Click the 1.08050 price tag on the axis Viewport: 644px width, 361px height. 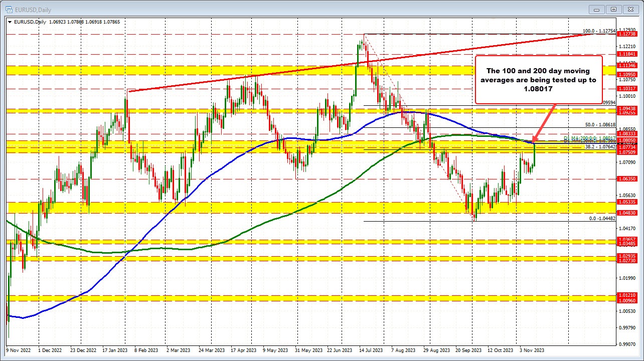[627, 140]
